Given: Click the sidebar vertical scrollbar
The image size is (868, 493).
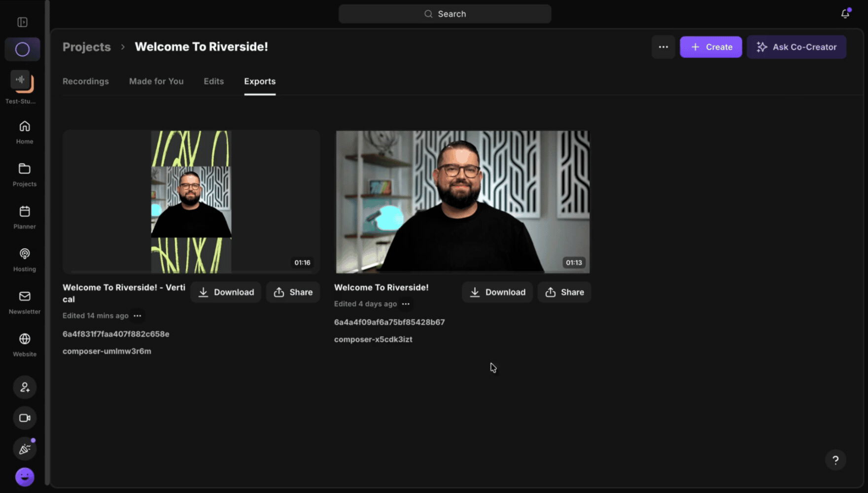Looking at the screenshot, I should coord(47,242).
